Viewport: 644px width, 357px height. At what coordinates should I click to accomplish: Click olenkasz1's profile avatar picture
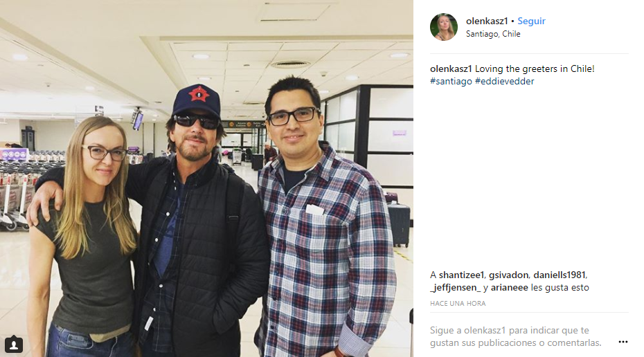tap(444, 27)
